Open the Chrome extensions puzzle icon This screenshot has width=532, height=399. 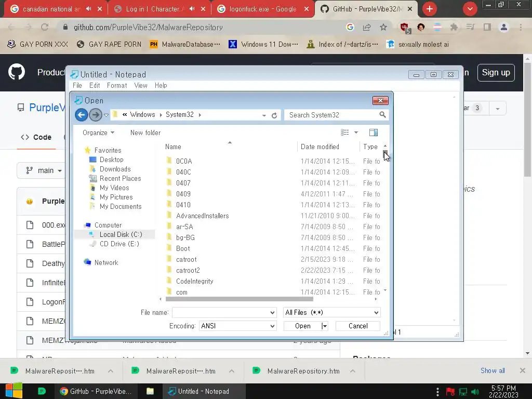[454, 27]
